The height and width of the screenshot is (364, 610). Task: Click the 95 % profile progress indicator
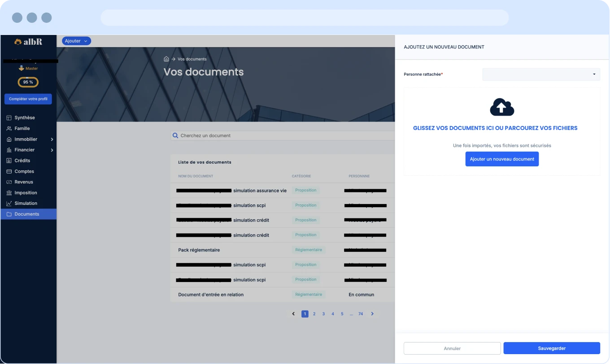click(28, 82)
